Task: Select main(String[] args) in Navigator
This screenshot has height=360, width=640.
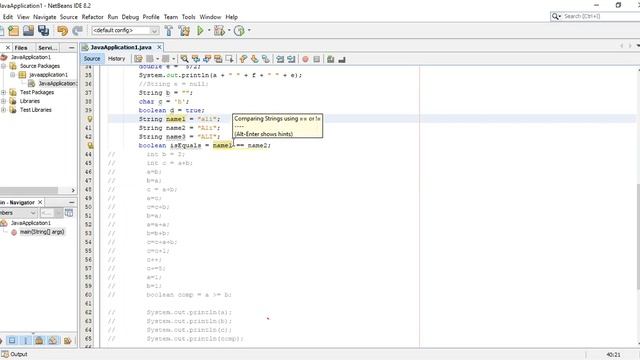Action: [x=42, y=232]
